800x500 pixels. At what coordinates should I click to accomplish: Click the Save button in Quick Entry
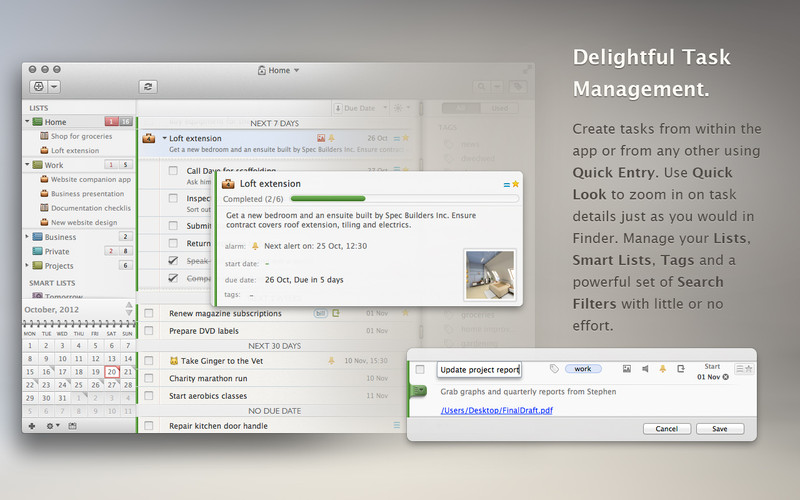pyautogui.click(x=719, y=428)
